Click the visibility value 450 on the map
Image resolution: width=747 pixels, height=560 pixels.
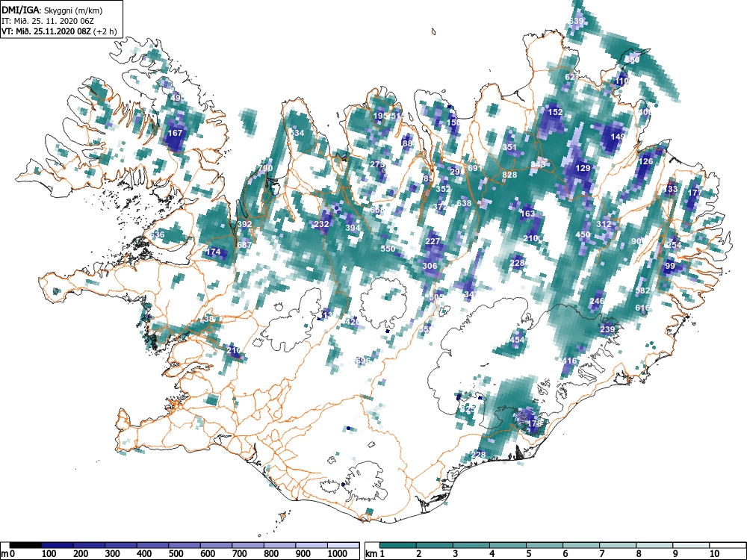coord(583,234)
